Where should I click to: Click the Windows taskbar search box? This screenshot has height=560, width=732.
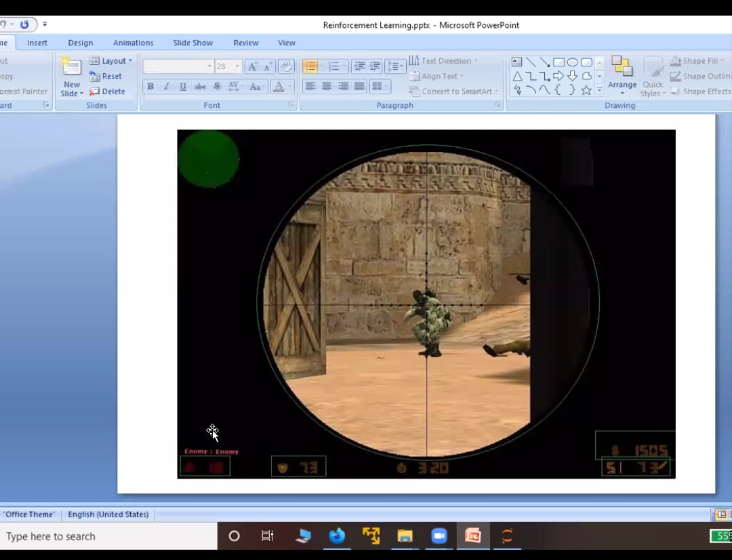pyautogui.click(x=108, y=536)
